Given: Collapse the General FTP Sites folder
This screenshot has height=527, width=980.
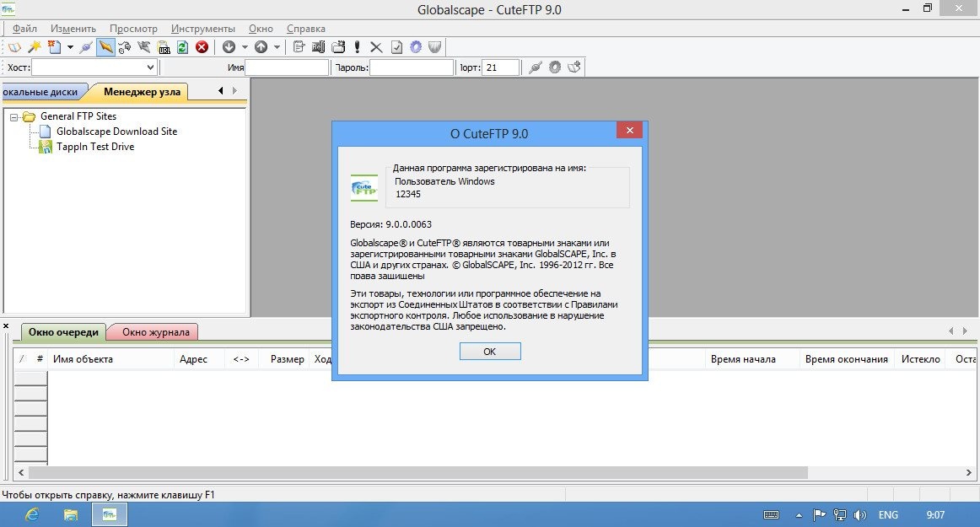Looking at the screenshot, I should pyautogui.click(x=13, y=117).
